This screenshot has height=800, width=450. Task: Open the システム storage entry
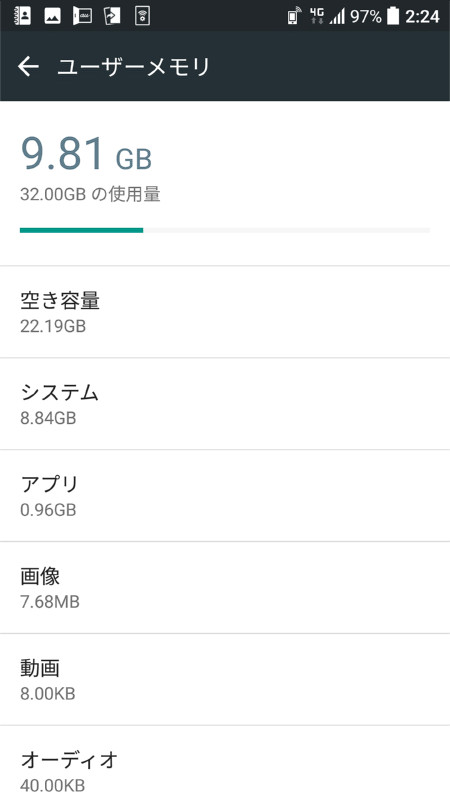click(225, 404)
